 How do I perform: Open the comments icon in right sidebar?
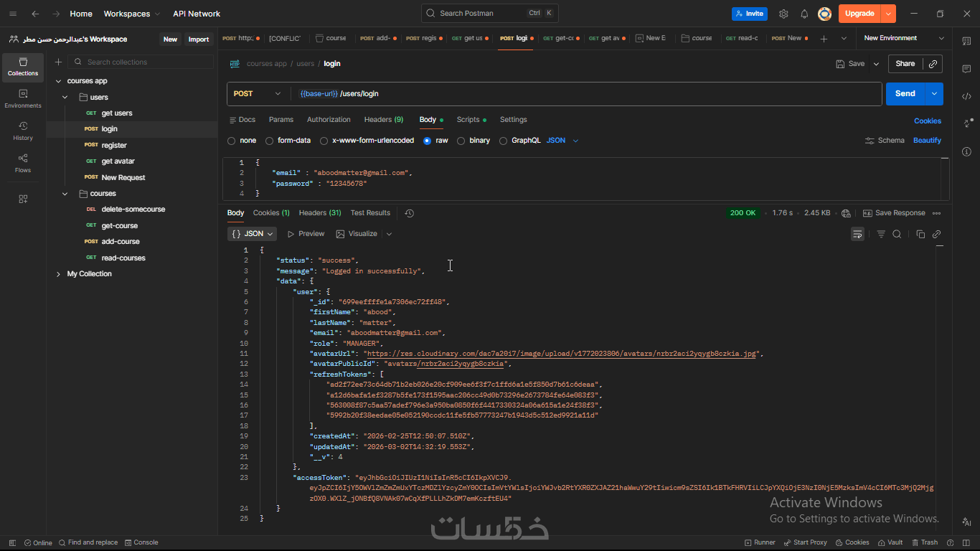pyautogui.click(x=966, y=68)
